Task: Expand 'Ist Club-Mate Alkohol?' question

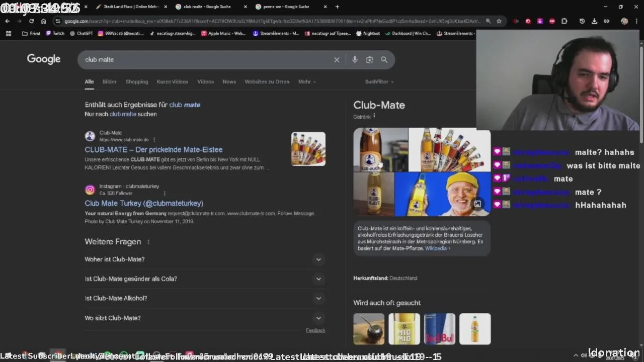Action: (x=205, y=298)
